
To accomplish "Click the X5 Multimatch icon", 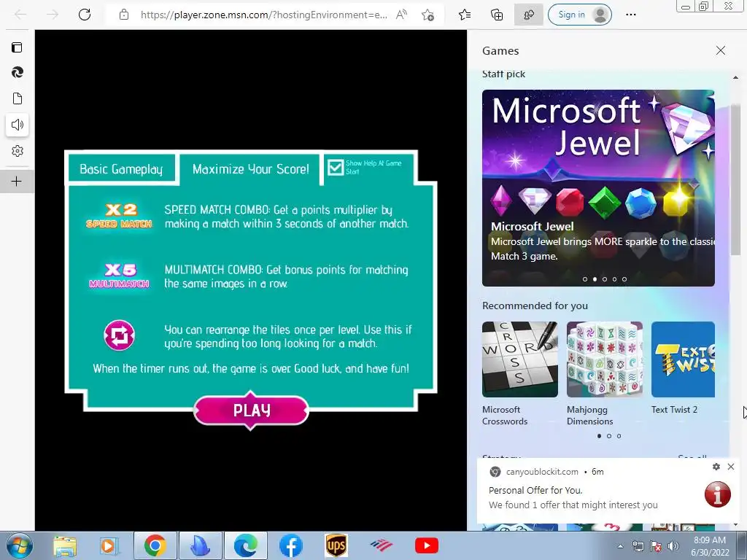I will click(119, 276).
